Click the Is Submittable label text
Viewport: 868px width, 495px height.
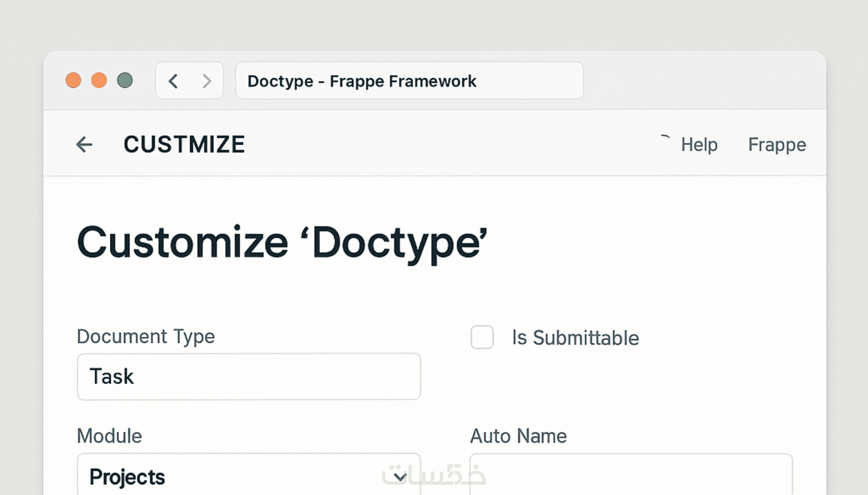pos(575,338)
